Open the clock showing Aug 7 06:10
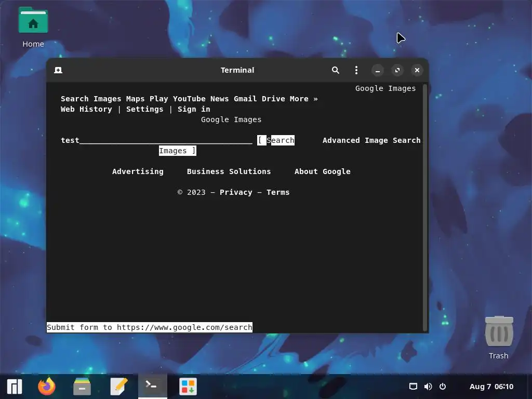Screen dimensions: 532x399 (491, 387)
